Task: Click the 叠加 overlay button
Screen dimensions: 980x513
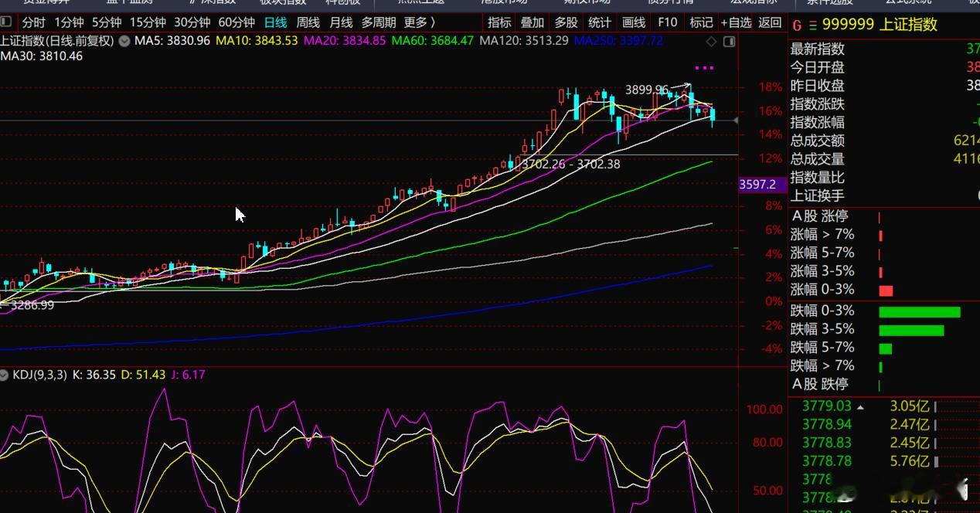Action: pos(532,22)
